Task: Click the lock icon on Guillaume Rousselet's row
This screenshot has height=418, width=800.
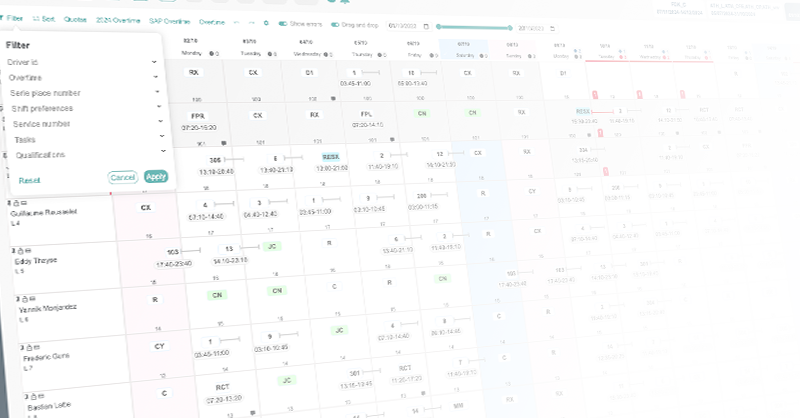Action: pos(16,203)
